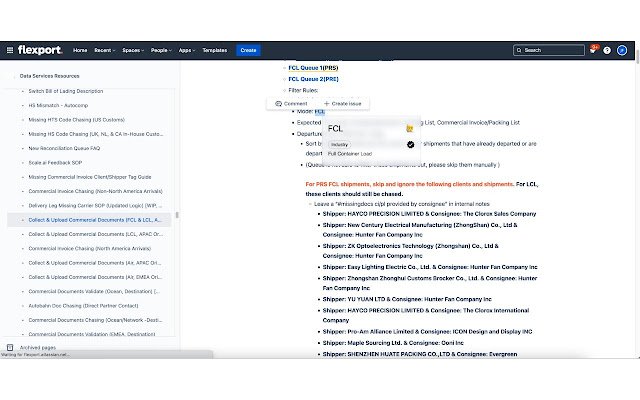This screenshot has height=400, width=640.
Task: Open Switch Bill of Lading Description page
Action: coord(66,91)
